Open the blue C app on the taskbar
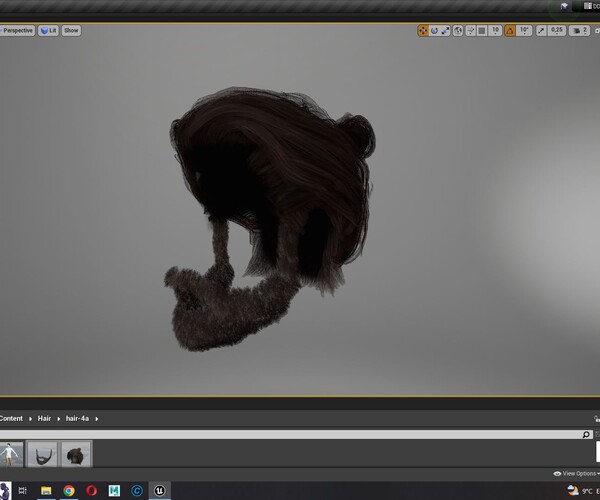 [x=137, y=490]
